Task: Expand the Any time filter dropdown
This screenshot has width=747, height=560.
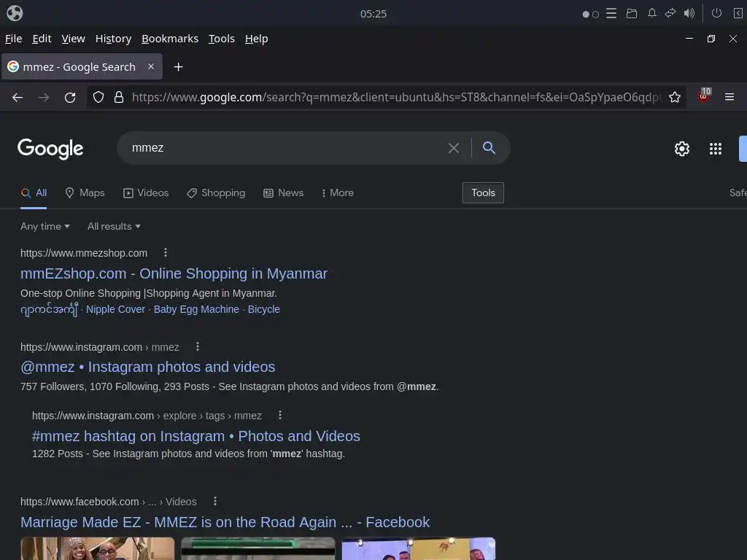Action: [45, 227]
